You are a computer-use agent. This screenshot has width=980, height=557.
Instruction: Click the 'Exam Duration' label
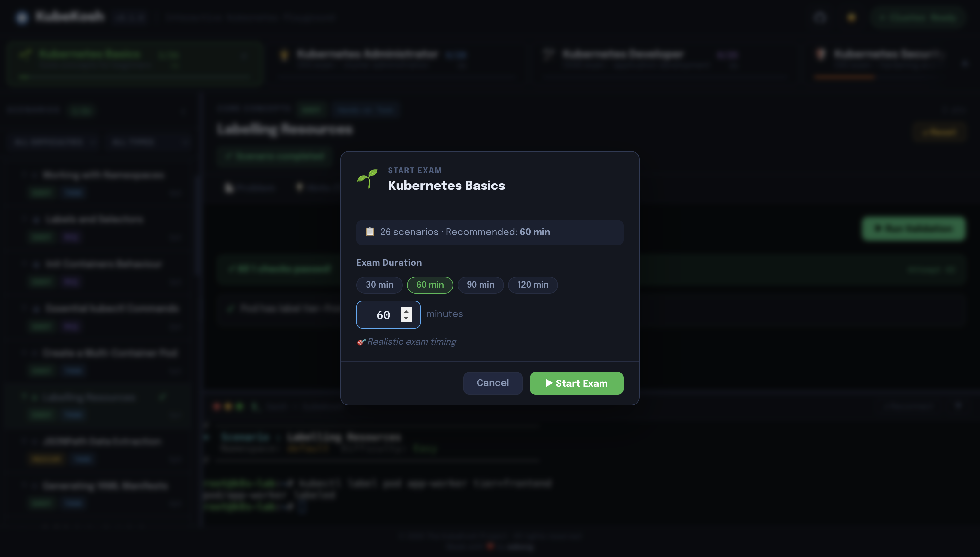pos(389,263)
